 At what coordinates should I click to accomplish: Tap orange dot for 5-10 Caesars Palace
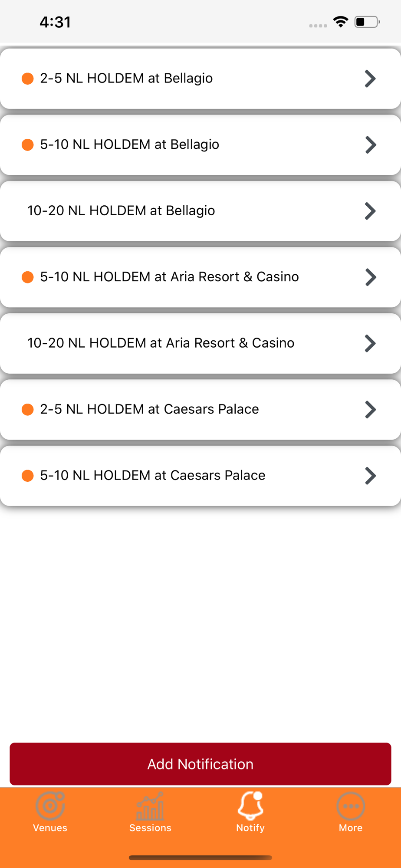coord(28,476)
